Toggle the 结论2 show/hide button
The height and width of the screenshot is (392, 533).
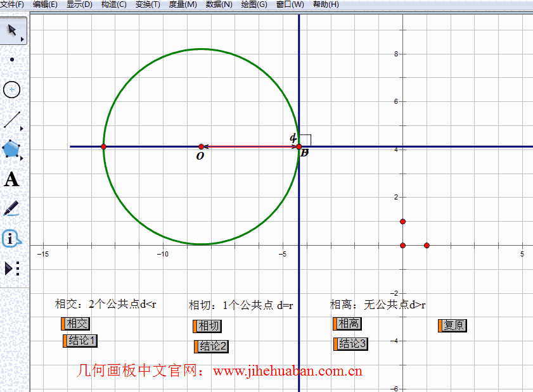point(211,346)
